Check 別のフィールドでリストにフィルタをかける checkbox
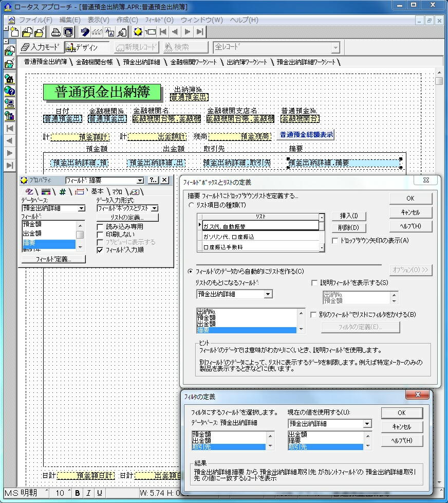Image resolution: width=448 pixels, height=503 pixels. 313,315
